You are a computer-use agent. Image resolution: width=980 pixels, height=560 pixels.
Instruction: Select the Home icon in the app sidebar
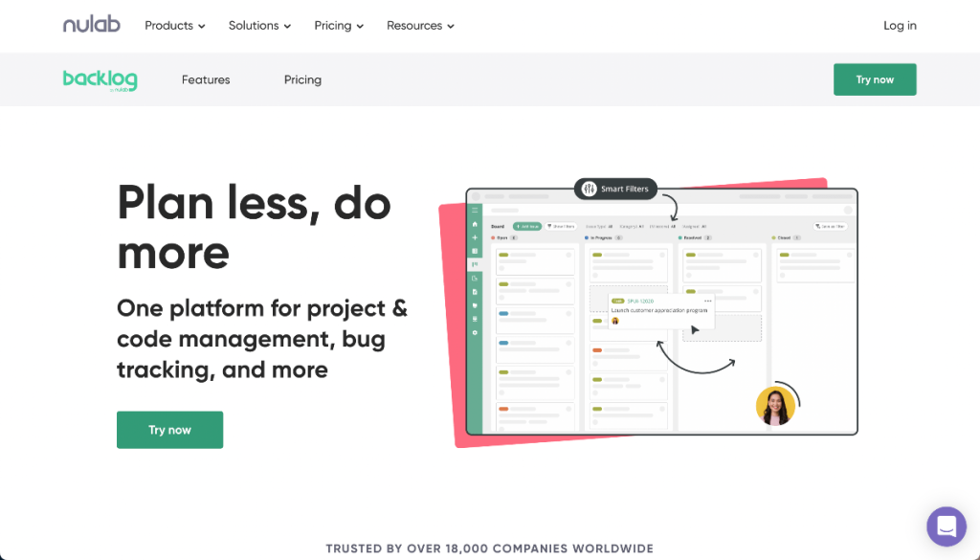tap(475, 224)
